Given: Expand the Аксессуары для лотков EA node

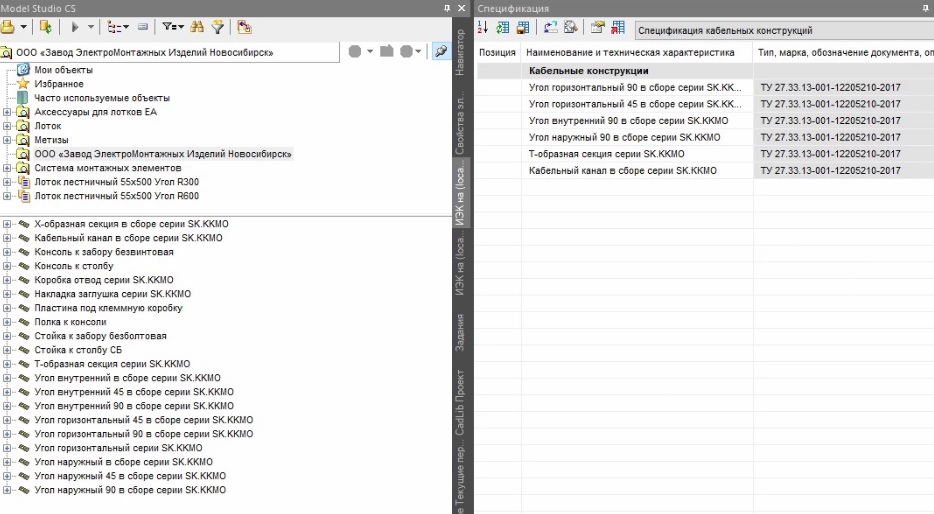Looking at the screenshot, I should pos(7,112).
